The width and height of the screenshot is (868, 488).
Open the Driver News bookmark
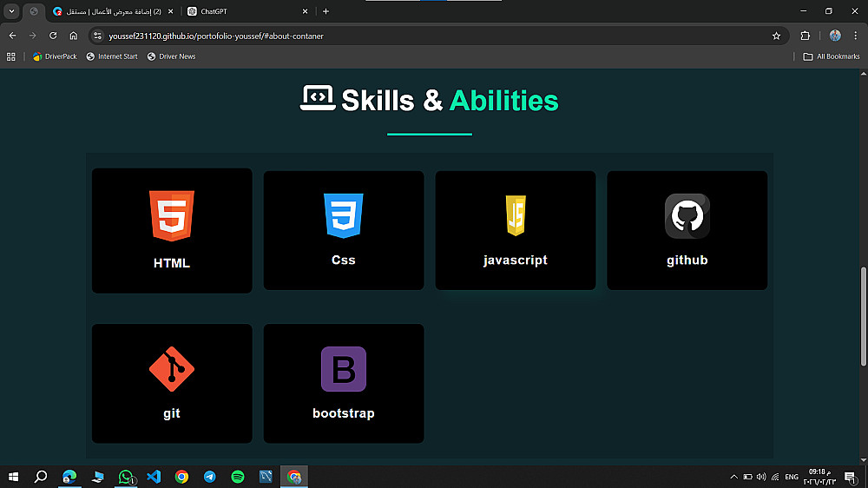click(x=171, y=56)
